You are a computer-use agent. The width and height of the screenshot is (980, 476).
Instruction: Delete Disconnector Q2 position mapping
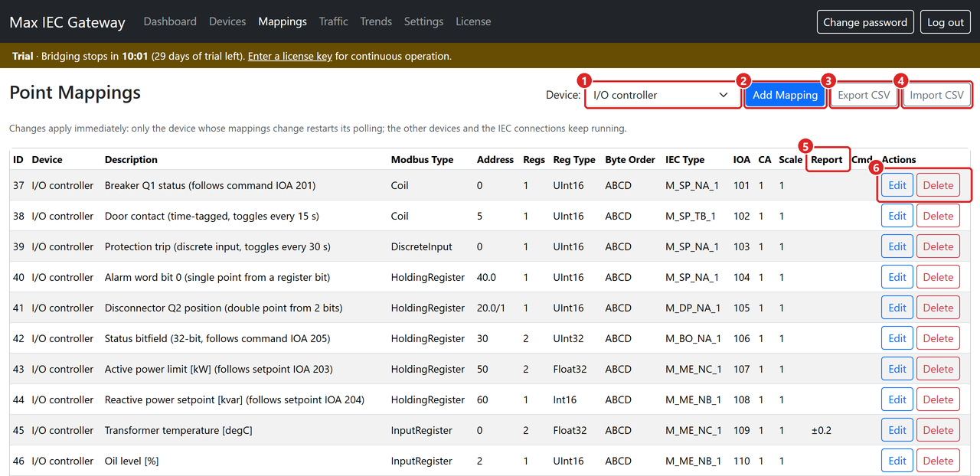point(938,308)
